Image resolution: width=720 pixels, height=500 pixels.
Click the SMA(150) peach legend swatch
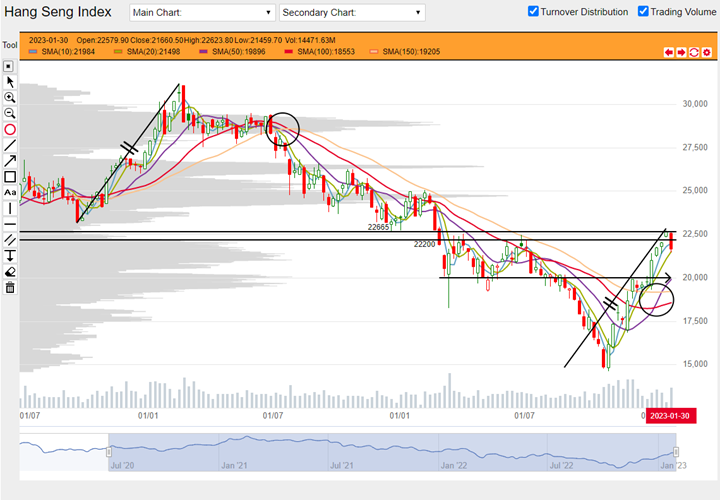click(374, 52)
